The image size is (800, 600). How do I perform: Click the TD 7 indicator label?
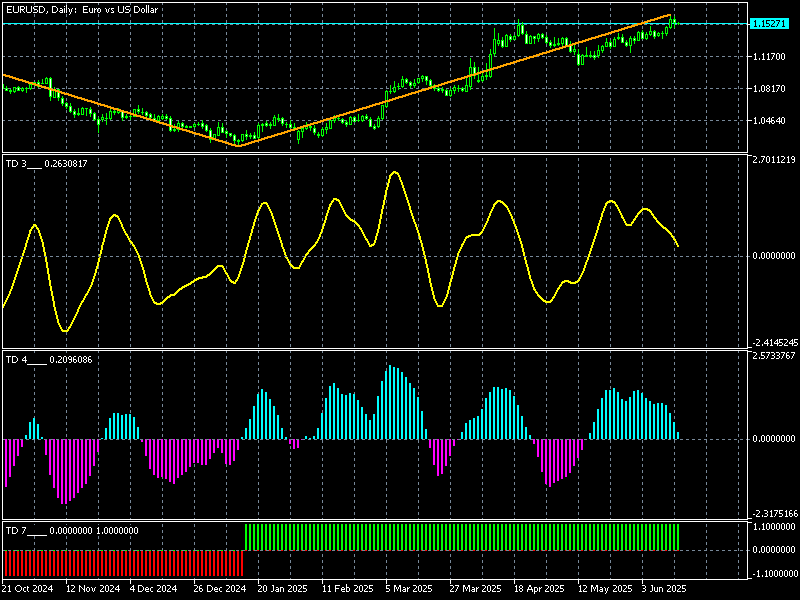pos(26,531)
